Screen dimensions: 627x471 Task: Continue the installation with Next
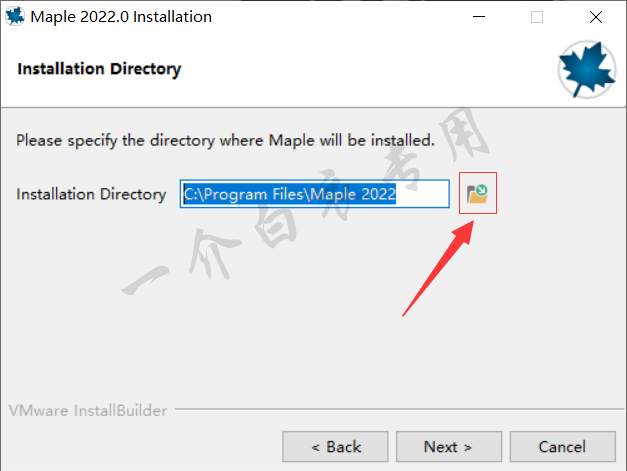[x=449, y=447]
